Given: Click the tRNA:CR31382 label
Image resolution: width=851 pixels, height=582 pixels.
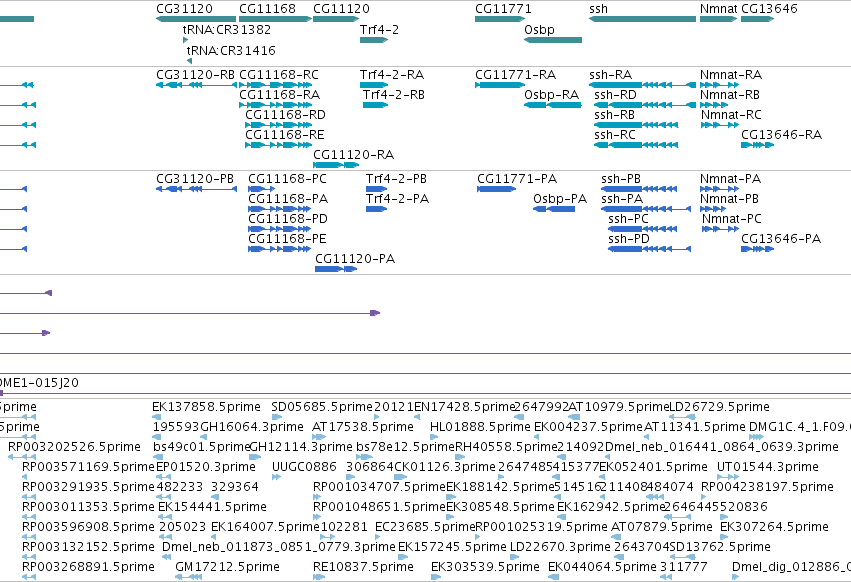Looking at the screenshot, I should click(x=227, y=29).
